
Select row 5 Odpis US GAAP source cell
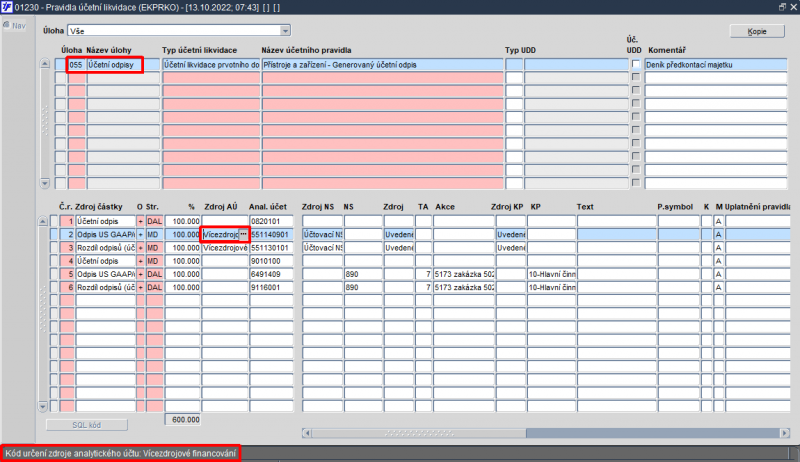106,274
